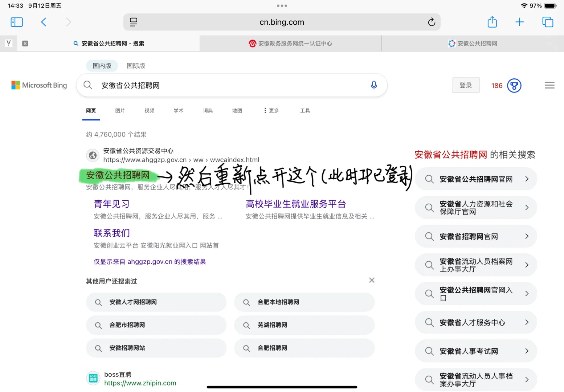
Task: Select the 地图 results tab
Action: (237, 111)
